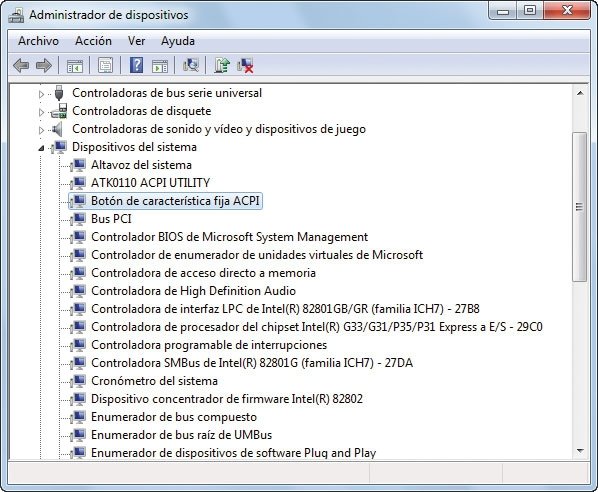Open the Properties toolbar icon
598x492 pixels.
(106, 66)
